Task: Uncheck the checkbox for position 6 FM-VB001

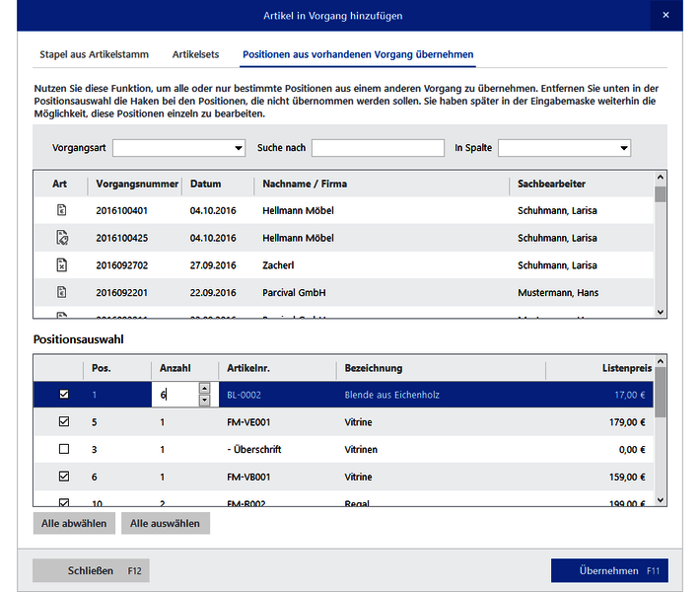Action: (x=64, y=477)
